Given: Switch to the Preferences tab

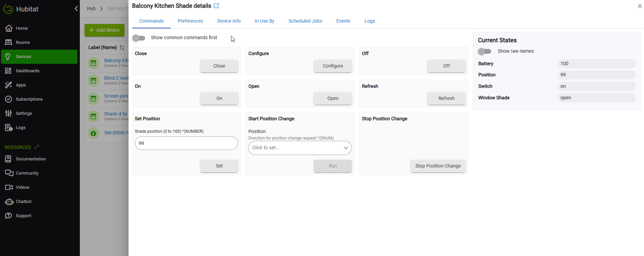Looking at the screenshot, I should (190, 21).
